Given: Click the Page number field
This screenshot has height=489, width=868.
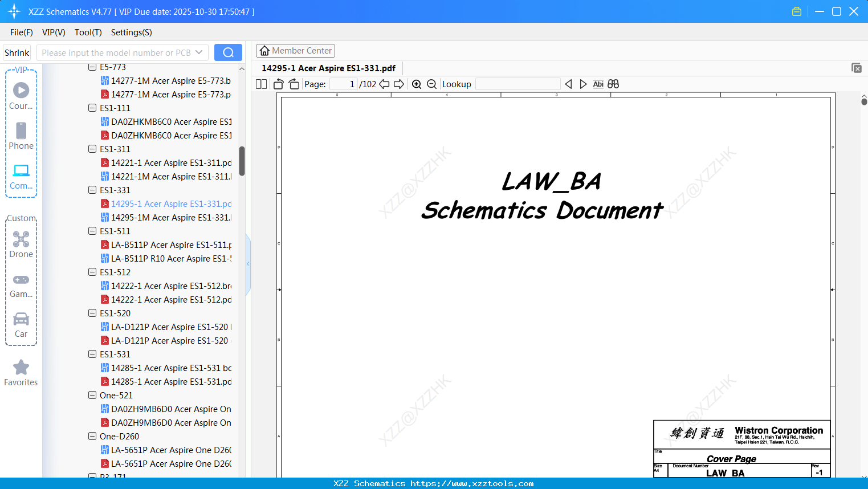Looking at the screenshot, I should pyautogui.click(x=344, y=84).
